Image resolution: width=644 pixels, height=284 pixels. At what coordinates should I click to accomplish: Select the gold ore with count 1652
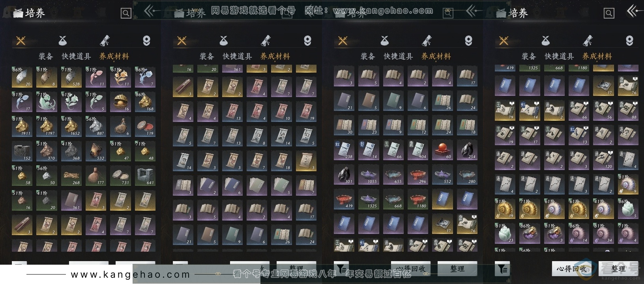pos(71,126)
